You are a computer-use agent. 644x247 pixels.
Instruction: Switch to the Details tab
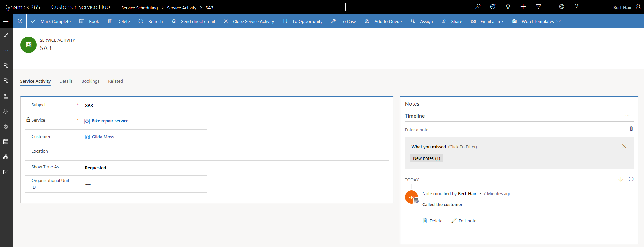[x=66, y=81]
